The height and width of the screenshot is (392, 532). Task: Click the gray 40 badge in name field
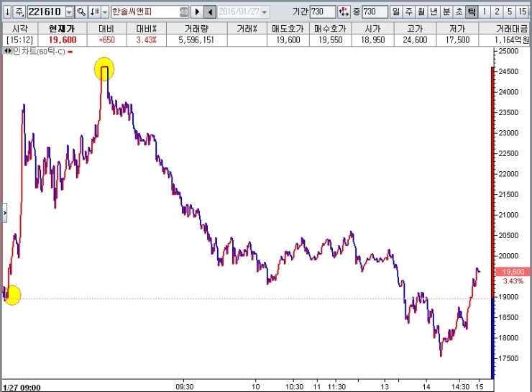coord(183,12)
